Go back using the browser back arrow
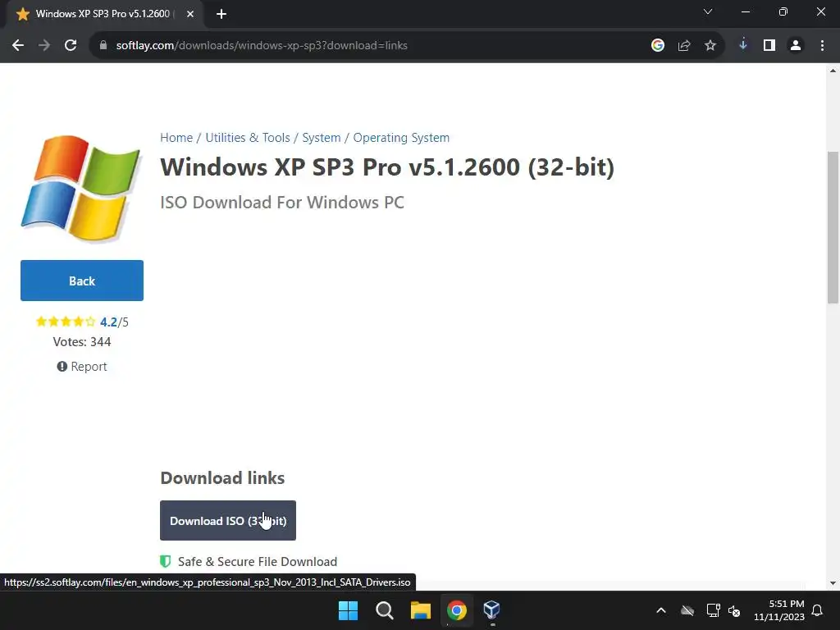The width and height of the screenshot is (840, 630). tap(18, 46)
